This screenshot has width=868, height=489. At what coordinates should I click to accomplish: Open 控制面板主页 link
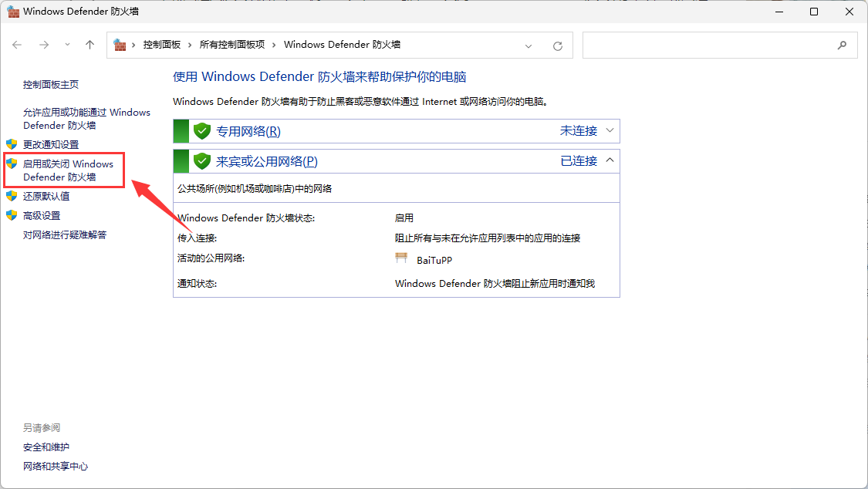[51, 85]
